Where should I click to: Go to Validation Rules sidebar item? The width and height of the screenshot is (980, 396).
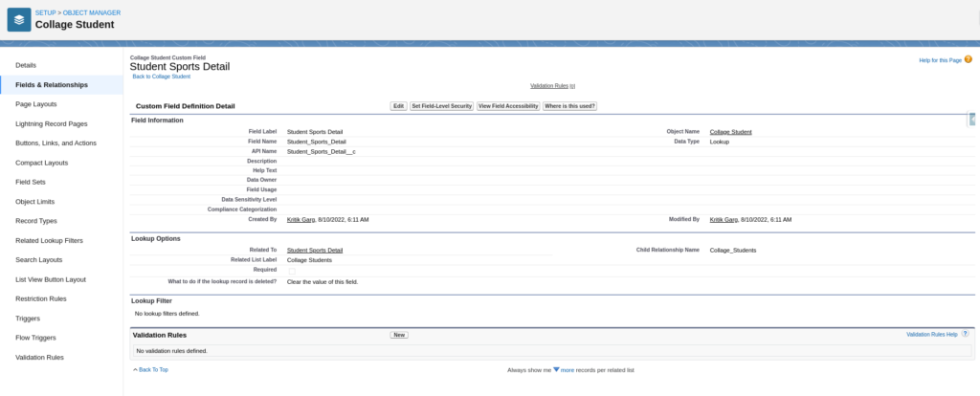coord(39,357)
